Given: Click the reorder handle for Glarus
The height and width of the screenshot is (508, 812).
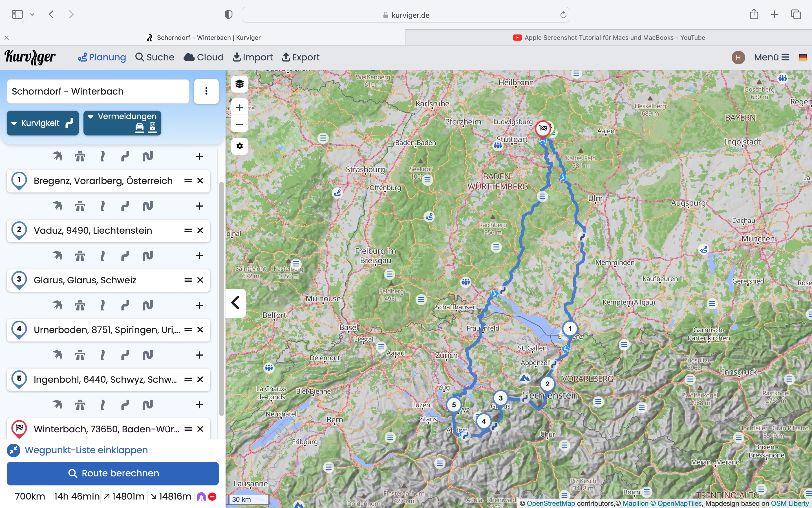Looking at the screenshot, I should [x=188, y=280].
